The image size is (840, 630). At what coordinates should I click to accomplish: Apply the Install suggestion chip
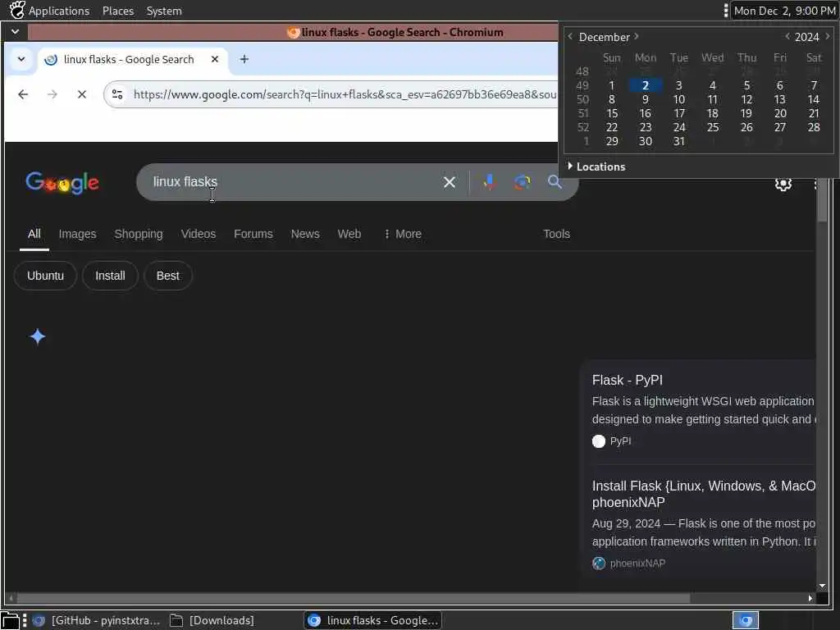point(111,276)
